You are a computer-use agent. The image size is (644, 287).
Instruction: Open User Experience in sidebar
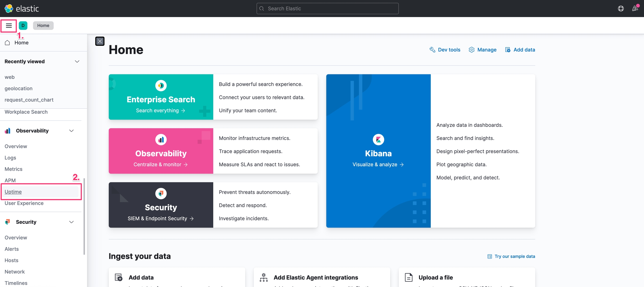point(24,203)
